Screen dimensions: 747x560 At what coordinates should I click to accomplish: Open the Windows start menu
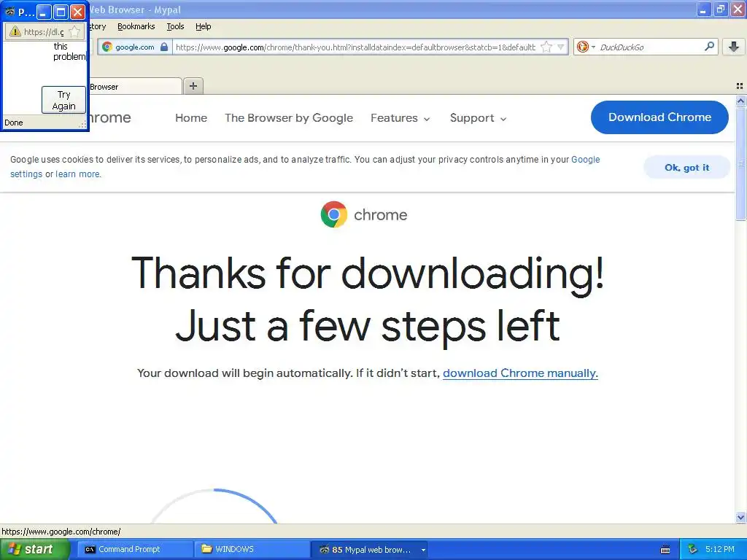pyautogui.click(x=34, y=549)
